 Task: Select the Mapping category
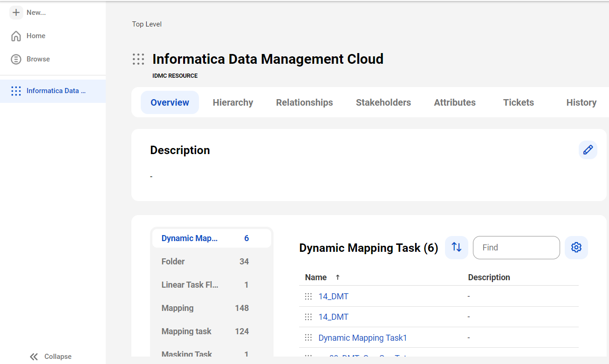pos(212,308)
